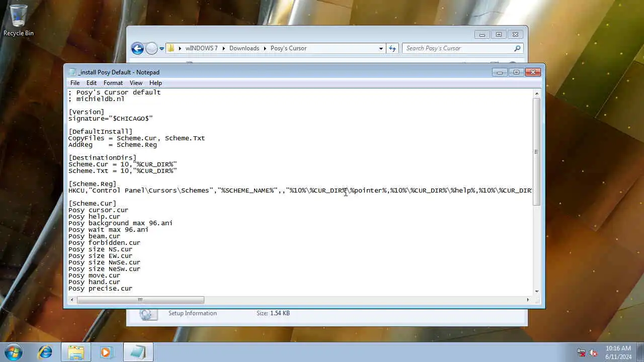Click the search magnifier in Explorer

click(x=517, y=48)
